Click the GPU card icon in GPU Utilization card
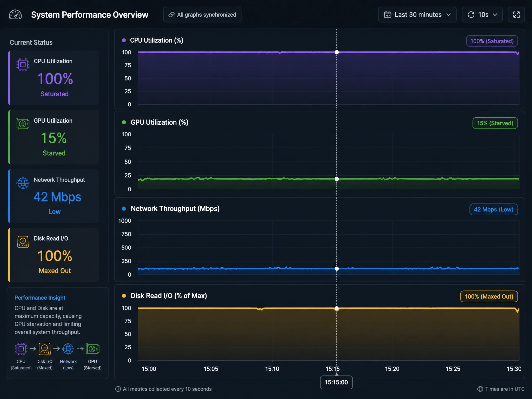 [23, 124]
